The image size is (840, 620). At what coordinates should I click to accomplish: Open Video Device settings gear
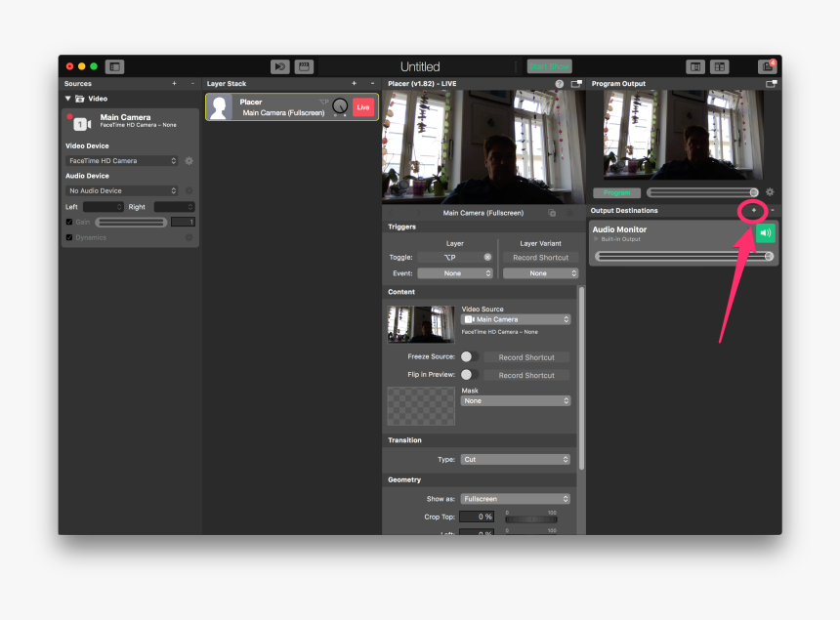[189, 161]
